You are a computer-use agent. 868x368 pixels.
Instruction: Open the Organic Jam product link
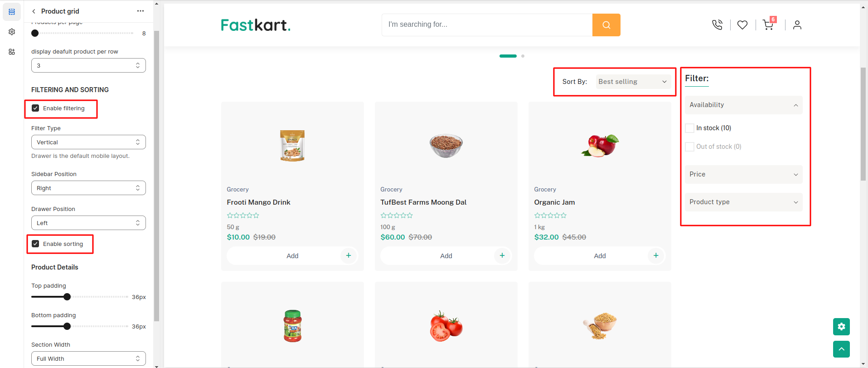(x=554, y=202)
